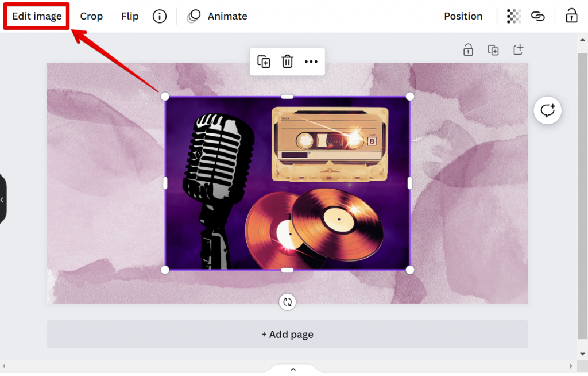This screenshot has width=588, height=376.
Task: Open the Crop tool
Action: point(91,16)
